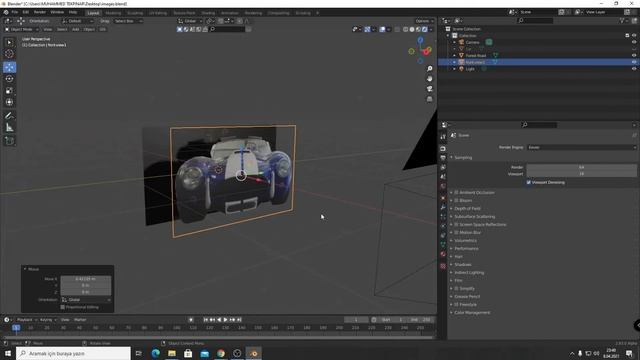Open the Object properties tab icon
Image resolution: width=640 pixels, height=360 pixels.
tap(443, 198)
